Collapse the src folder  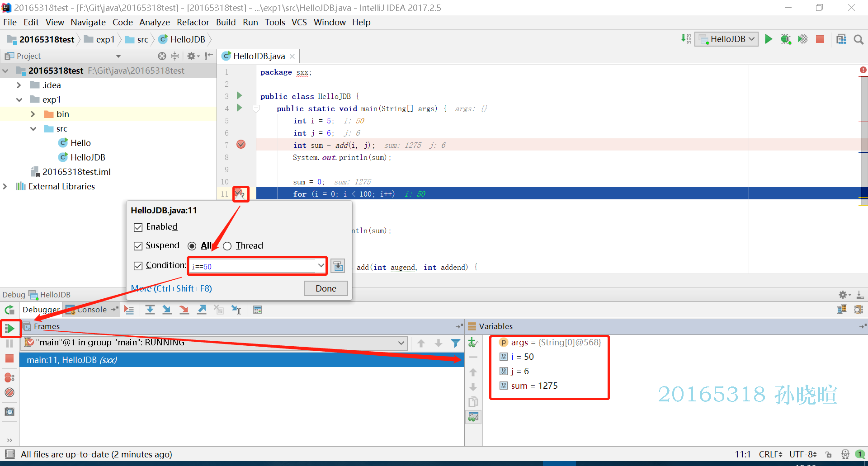coord(33,129)
